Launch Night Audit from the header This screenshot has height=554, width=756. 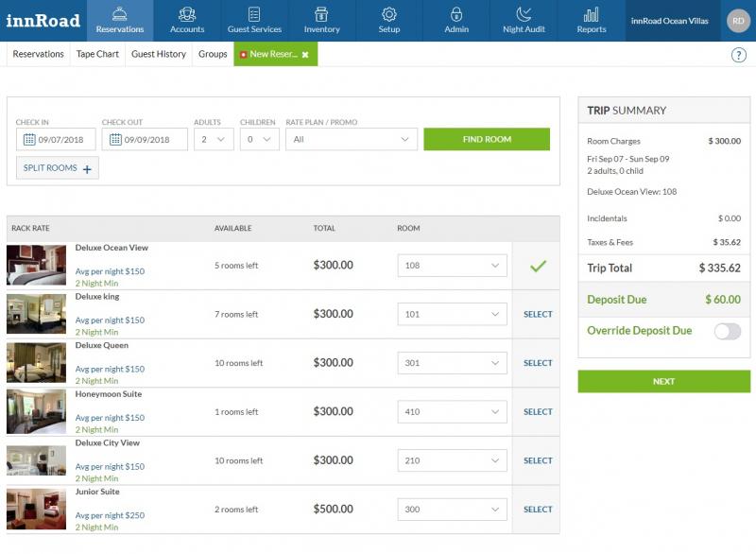(x=524, y=21)
